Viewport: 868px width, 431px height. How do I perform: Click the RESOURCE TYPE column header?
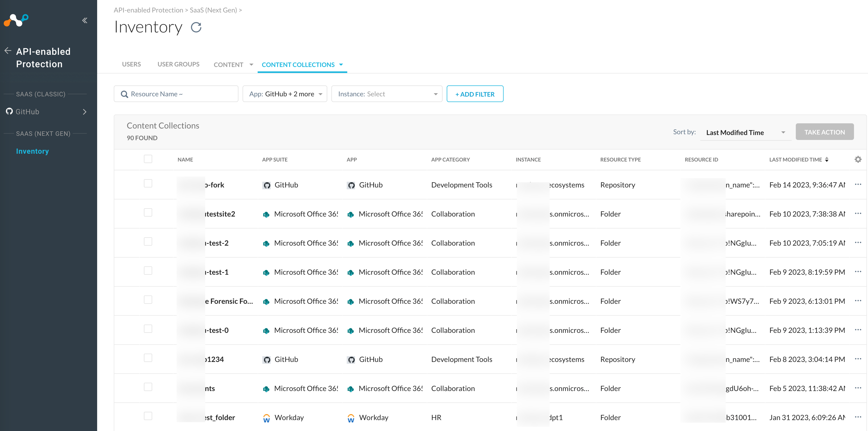pyautogui.click(x=620, y=160)
